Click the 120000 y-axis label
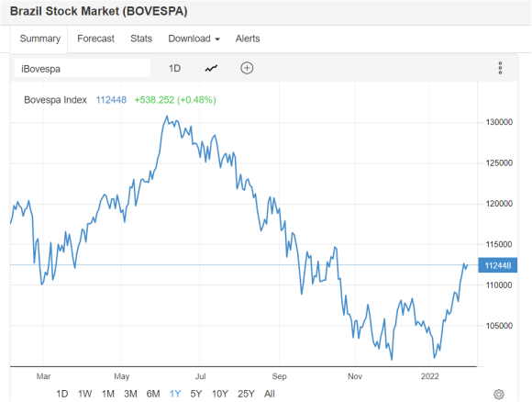This screenshot has width=532, height=402. (499, 204)
